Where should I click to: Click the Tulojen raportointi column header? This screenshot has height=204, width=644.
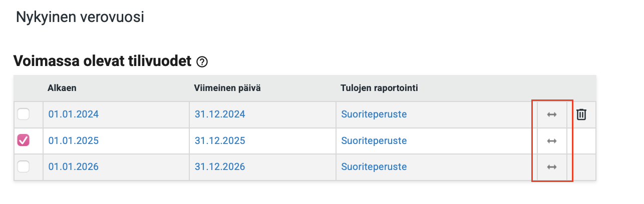(380, 88)
